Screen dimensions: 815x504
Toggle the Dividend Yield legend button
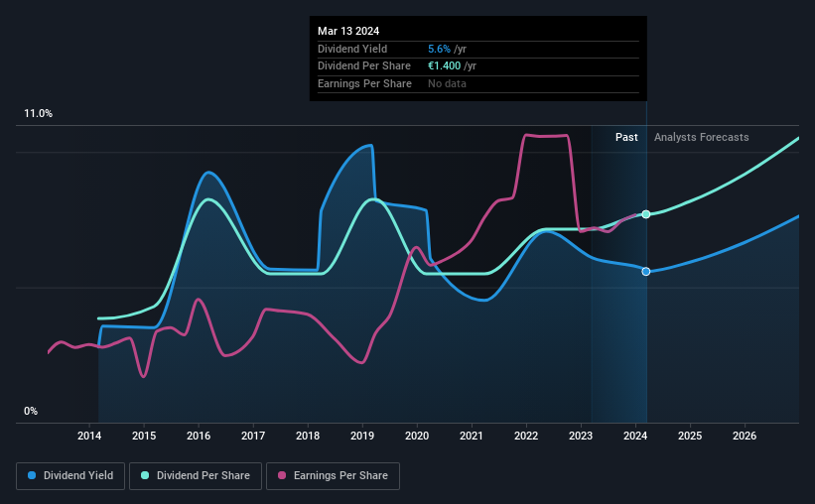(x=70, y=476)
